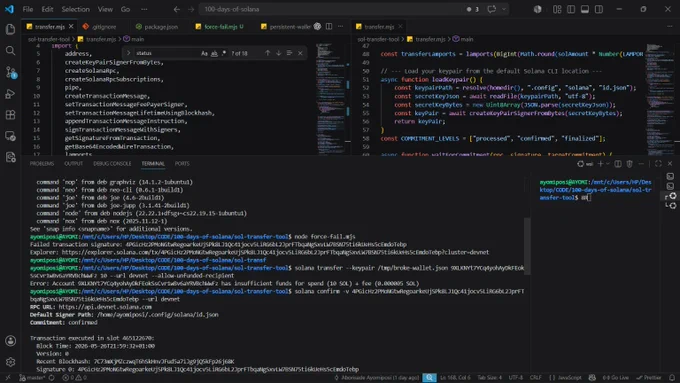Split the left editor group
Image resolution: width=680 pixels, height=383 pixels.
[x=329, y=26]
